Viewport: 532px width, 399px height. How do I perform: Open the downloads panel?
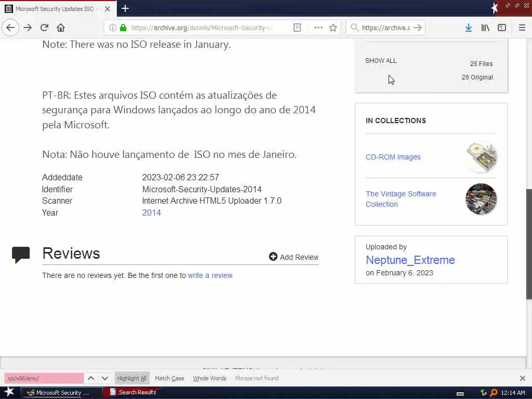(469, 28)
